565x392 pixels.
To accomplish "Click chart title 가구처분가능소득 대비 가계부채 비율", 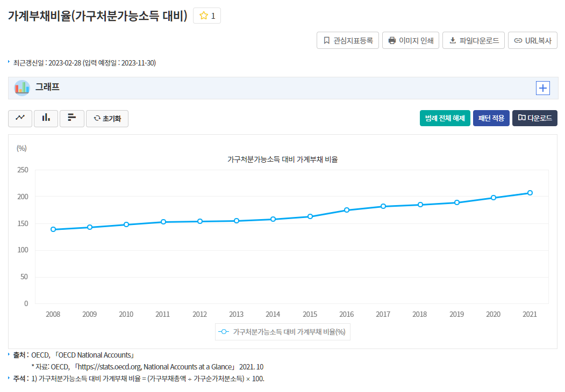I will coord(283,159).
